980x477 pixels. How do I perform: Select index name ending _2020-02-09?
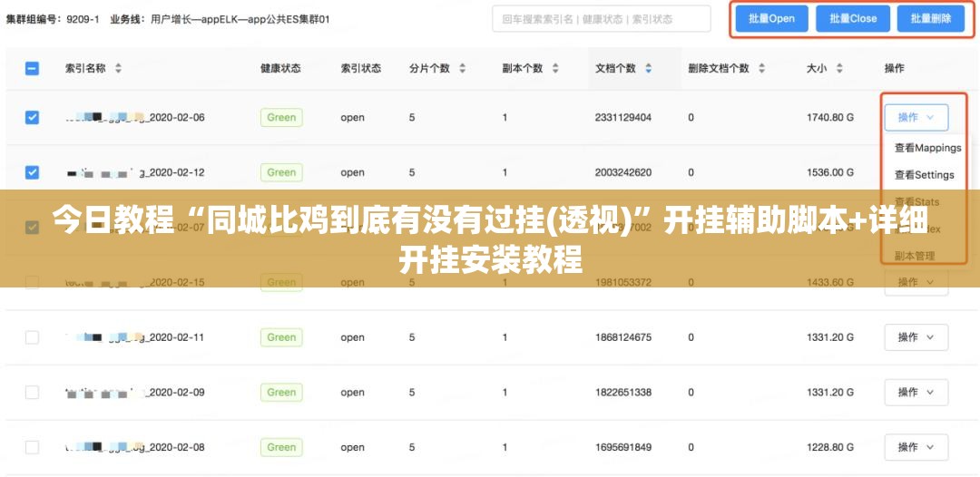click(x=135, y=392)
